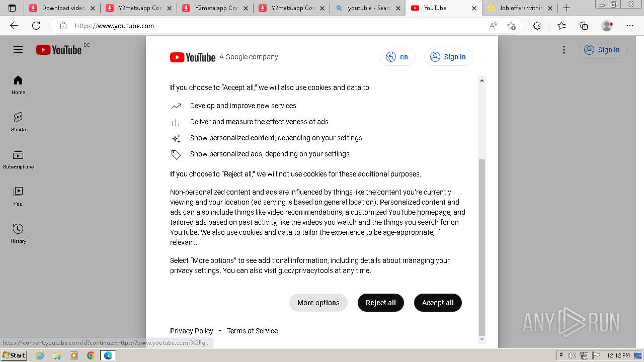Click the More options button
The image size is (644, 362).
click(x=318, y=303)
